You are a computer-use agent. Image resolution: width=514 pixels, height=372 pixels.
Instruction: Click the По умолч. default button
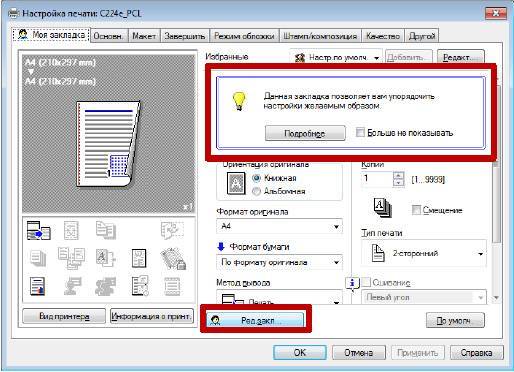455,320
